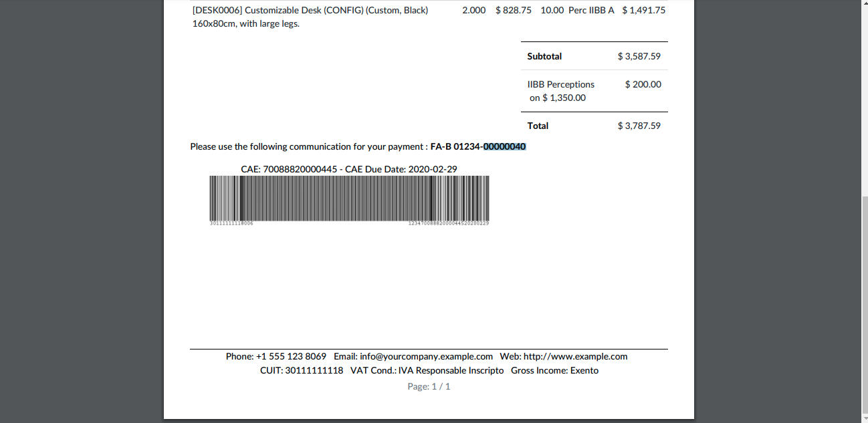The image size is (868, 423).
Task: Click the $ 200.00 perception amount
Action: (643, 84)
